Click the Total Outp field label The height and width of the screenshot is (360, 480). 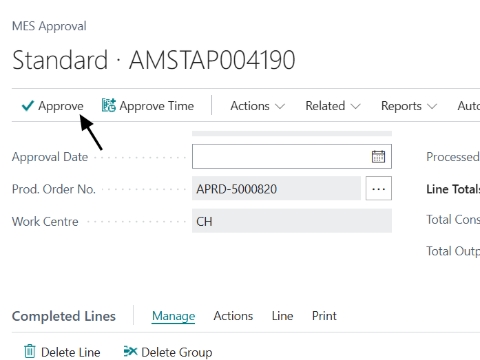453,251
